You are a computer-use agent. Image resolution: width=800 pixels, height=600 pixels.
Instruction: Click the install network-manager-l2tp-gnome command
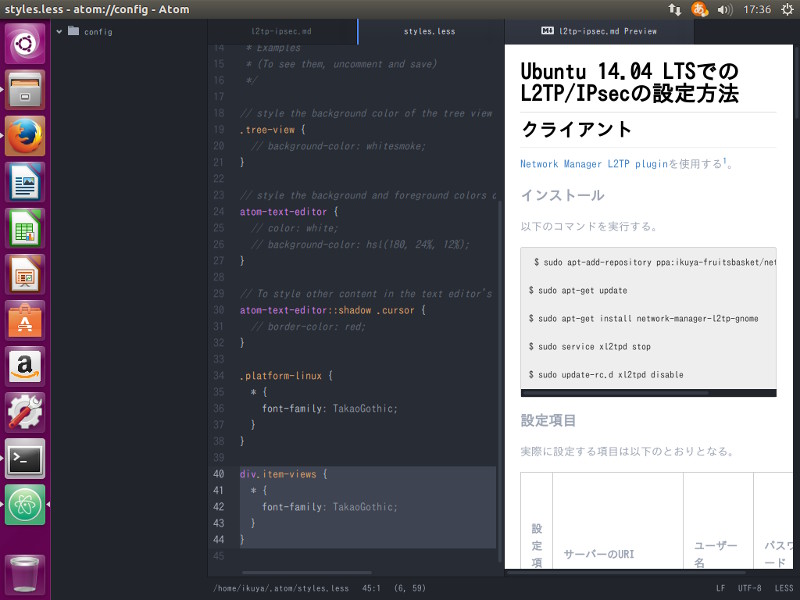pos(643,318)
